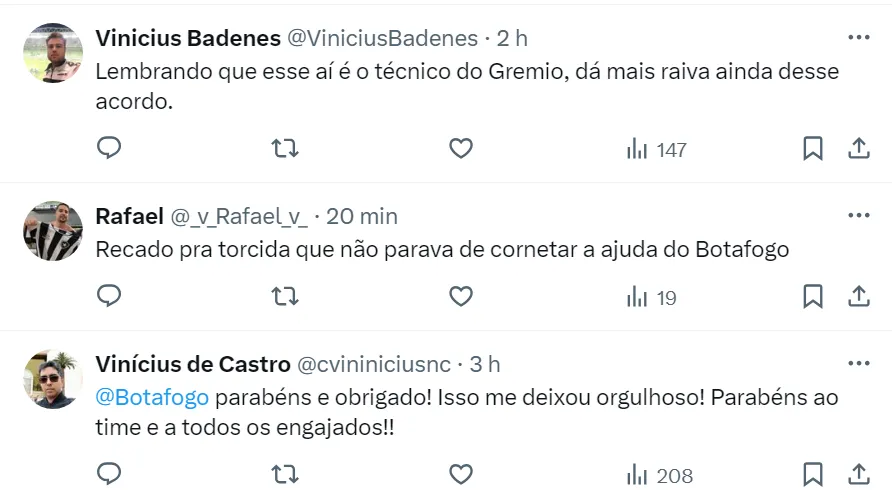Screen dimensions: 892x490
Task: Open more options on Vinicius Badenes' tweet
Action: click(x=858, y=38)
